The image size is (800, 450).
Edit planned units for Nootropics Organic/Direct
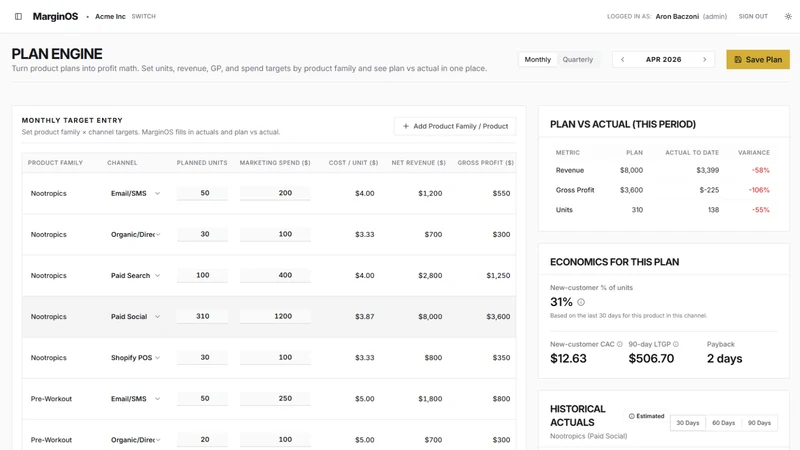pyautogui.click(x=203, y=234)
